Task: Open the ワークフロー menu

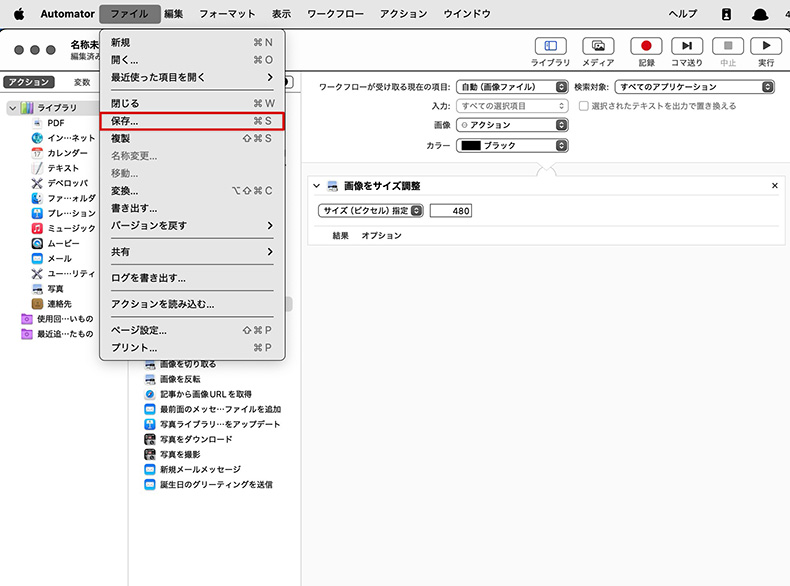Action: click(336, 14)
